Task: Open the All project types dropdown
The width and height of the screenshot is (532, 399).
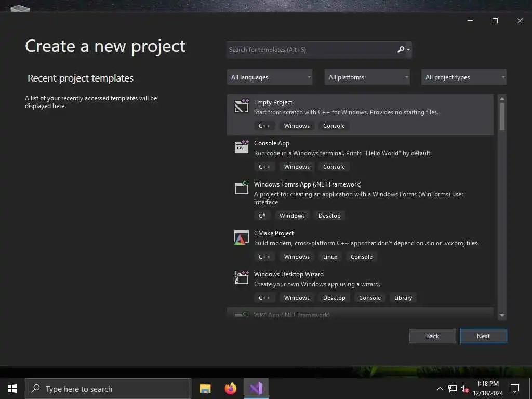Action: (464, 77)
